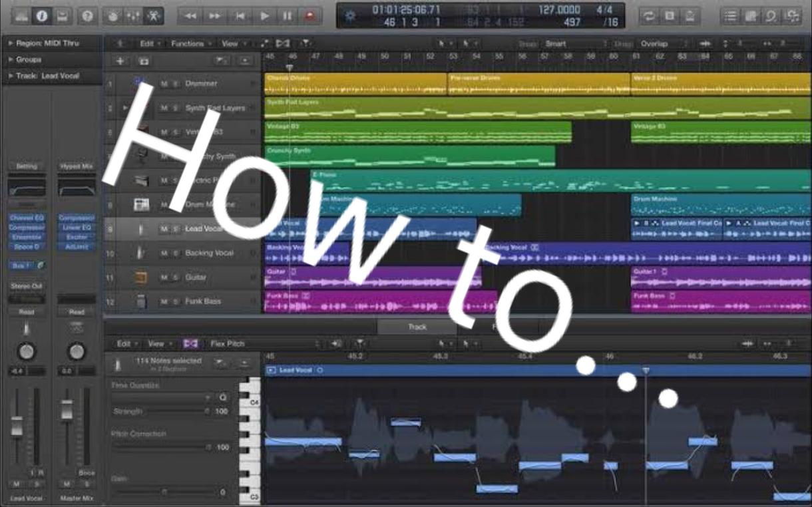
Task: Click the Lead Vocal volume fader
Action: tap(17, 426)
